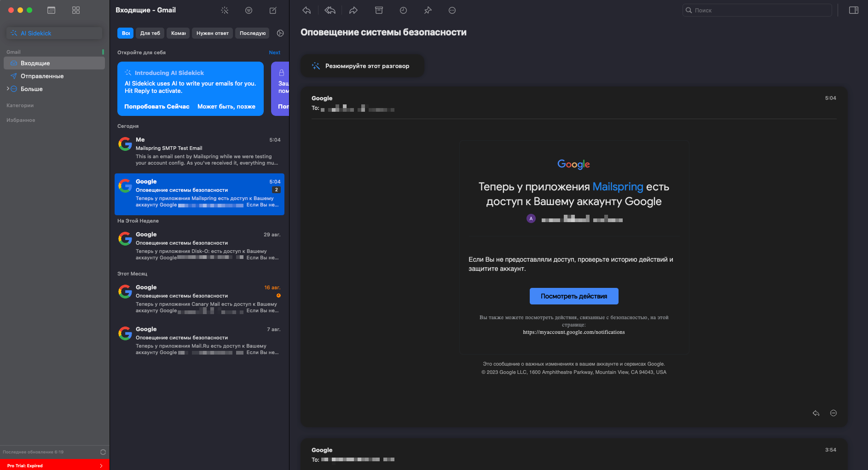The width and height of the screenshot is (868, 470).
Task: Click the Mailspring link in the email heading
Action: point(618,187)
